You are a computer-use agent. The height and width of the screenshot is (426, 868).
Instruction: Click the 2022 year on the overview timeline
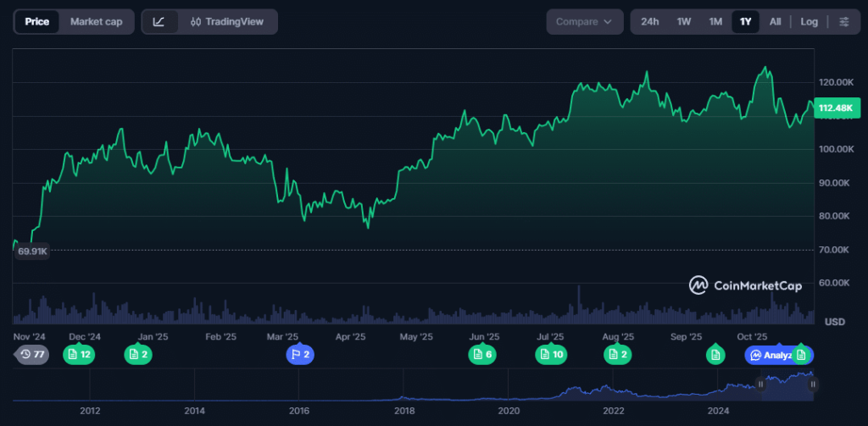pyautogui.click(x=614, y=411)
